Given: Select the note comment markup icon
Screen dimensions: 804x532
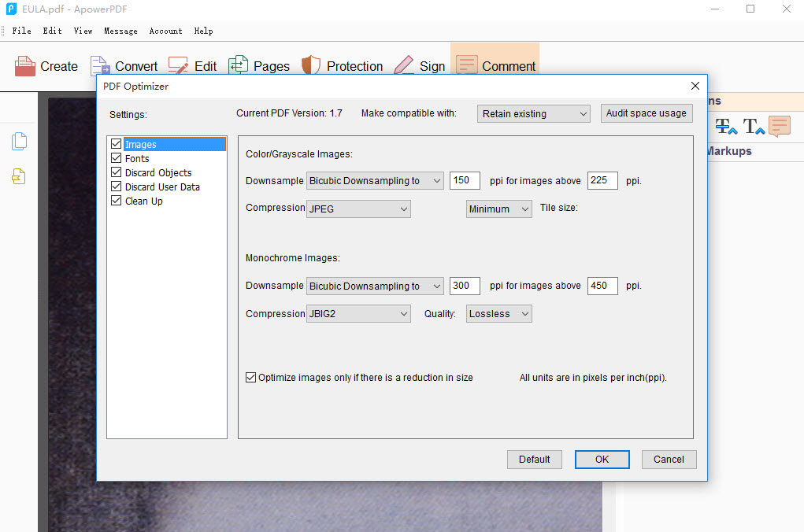Looking at the screenshot, I should [780, 126].
